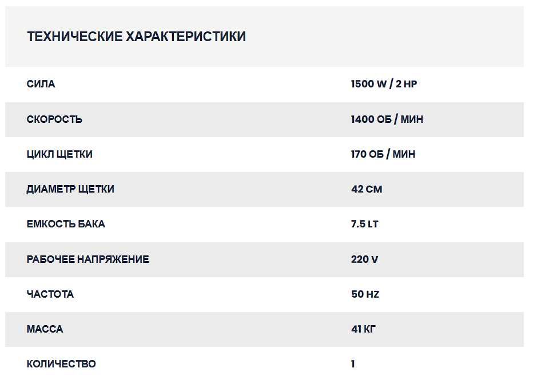
Task: Select the МАССА row label
Action: click(45, 329)
